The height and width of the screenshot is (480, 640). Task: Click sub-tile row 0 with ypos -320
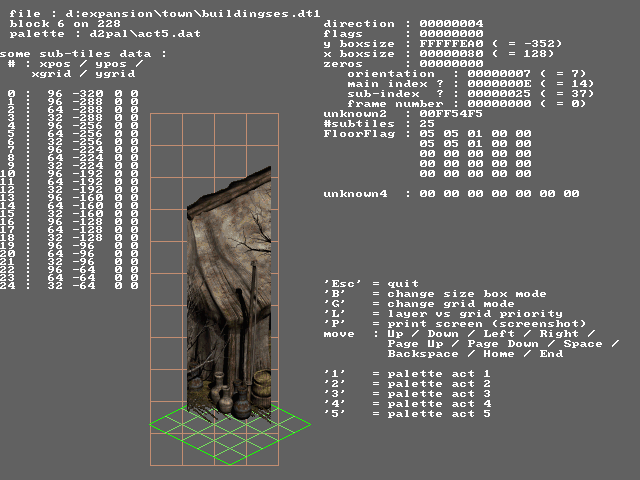(x=73, y=94)
